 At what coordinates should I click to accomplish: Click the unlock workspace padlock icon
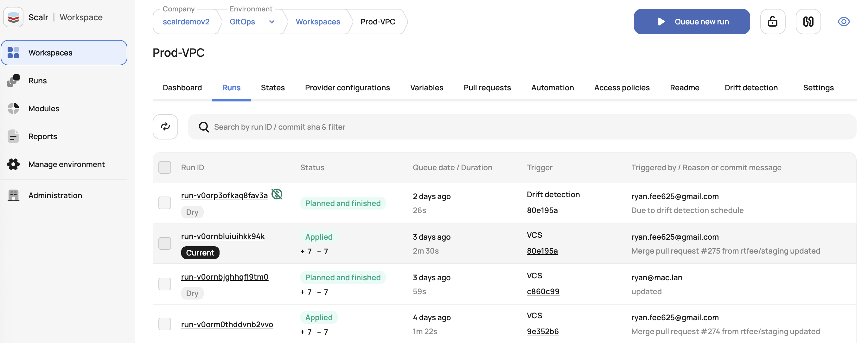click(x=773, y=21)
